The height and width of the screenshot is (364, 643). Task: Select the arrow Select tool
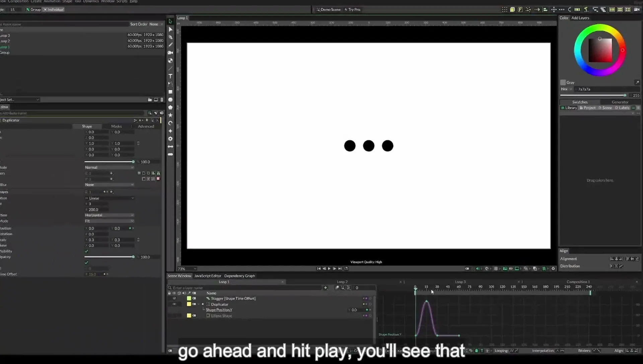pyautogui.click(x=170, y=21)
